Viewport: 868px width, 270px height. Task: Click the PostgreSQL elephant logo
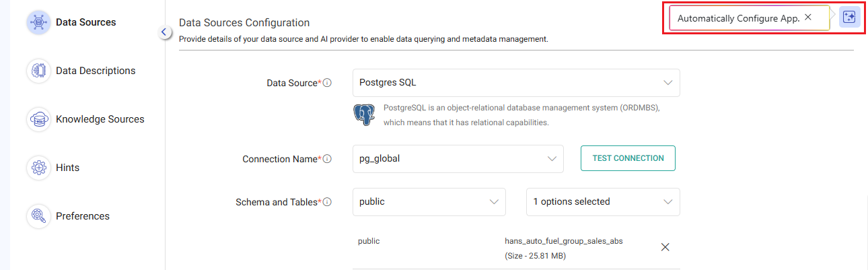coord(364,114)
